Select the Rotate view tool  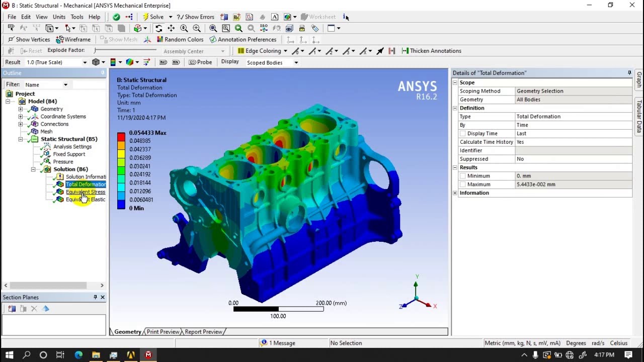click(x=159, y=28)
